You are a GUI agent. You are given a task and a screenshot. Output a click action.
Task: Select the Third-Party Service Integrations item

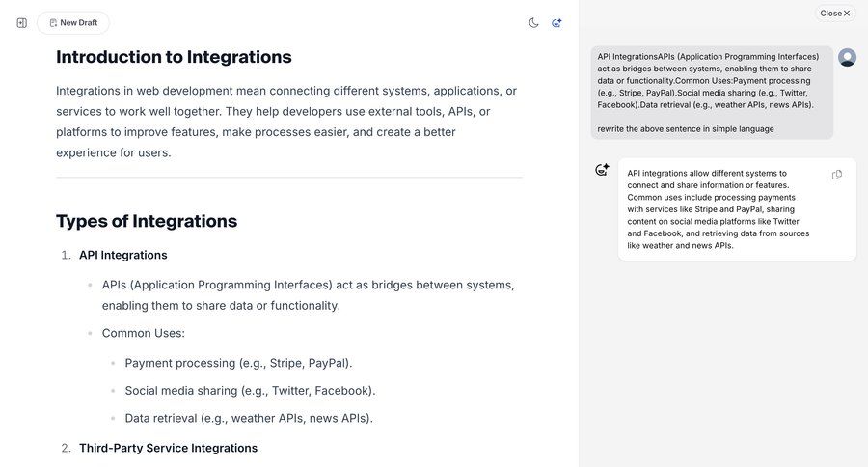(168, 448)
